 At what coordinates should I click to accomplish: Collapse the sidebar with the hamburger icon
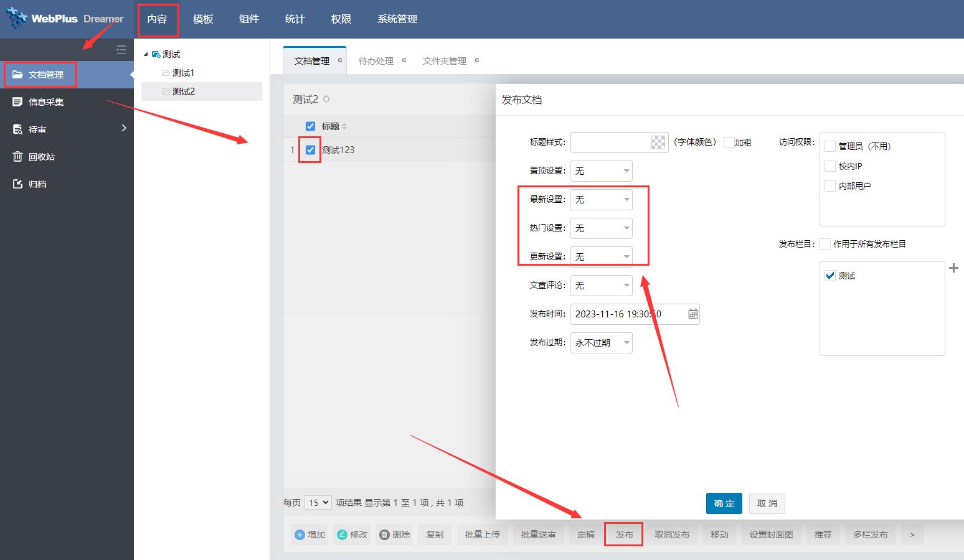click(x=121, y=50)
